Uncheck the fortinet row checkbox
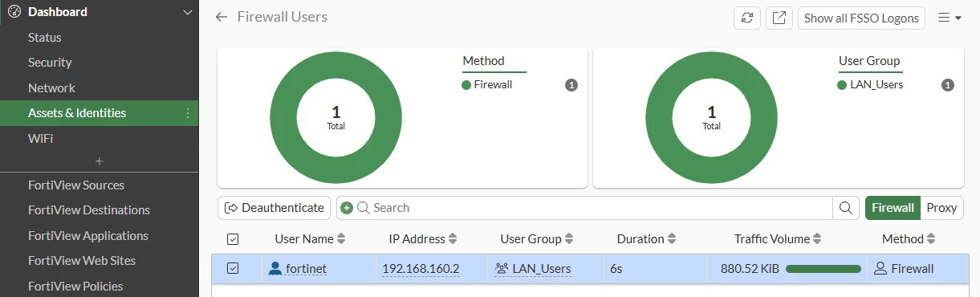The image size is (980, 297). point(233,268)
